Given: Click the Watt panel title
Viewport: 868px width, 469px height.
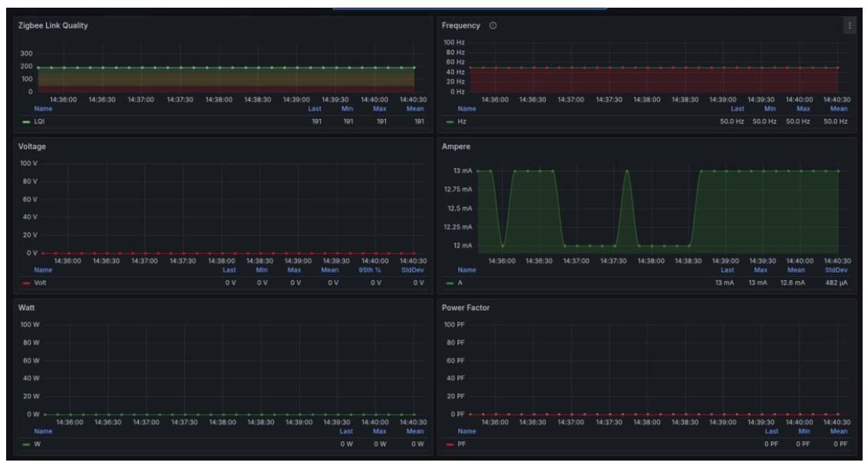Looking at the screenshot, I should coord(28,307).
